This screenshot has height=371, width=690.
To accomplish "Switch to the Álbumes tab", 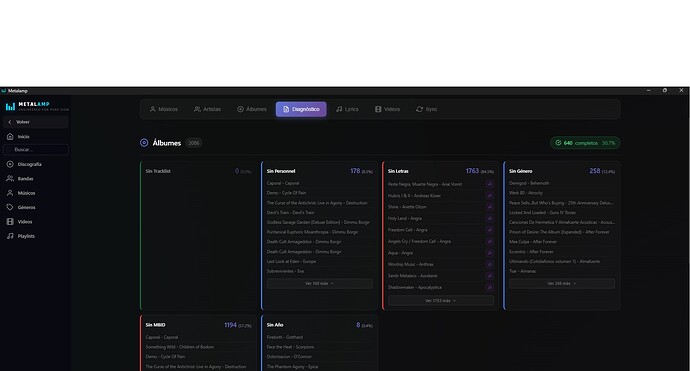I will pyautogui.click(x=252, y=109).
